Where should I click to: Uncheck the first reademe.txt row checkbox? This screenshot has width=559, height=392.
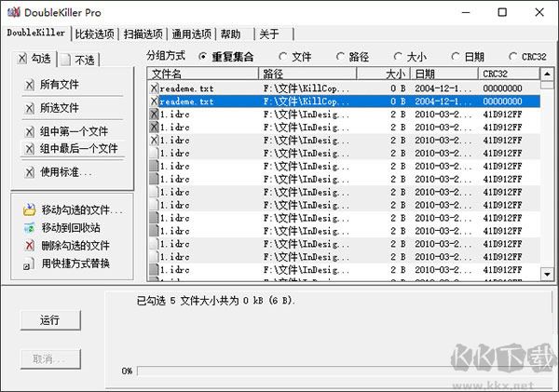coord(154,88)
